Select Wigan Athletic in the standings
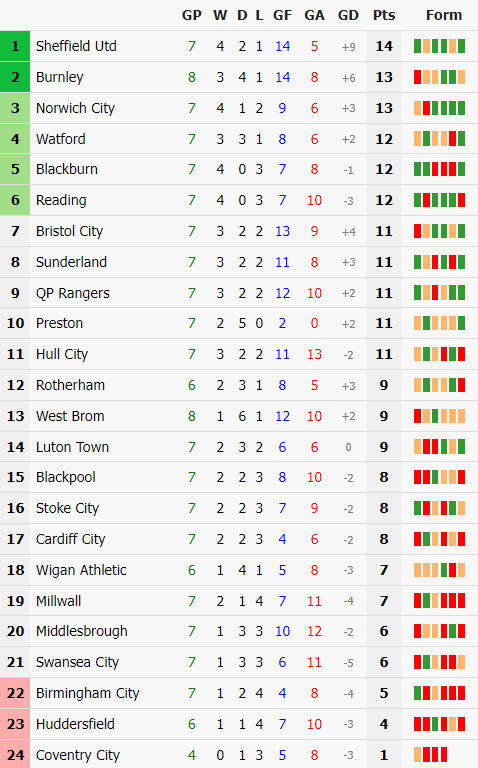This screenshot has height=768, width=478. pyautogui.click(x=81, y=570)
